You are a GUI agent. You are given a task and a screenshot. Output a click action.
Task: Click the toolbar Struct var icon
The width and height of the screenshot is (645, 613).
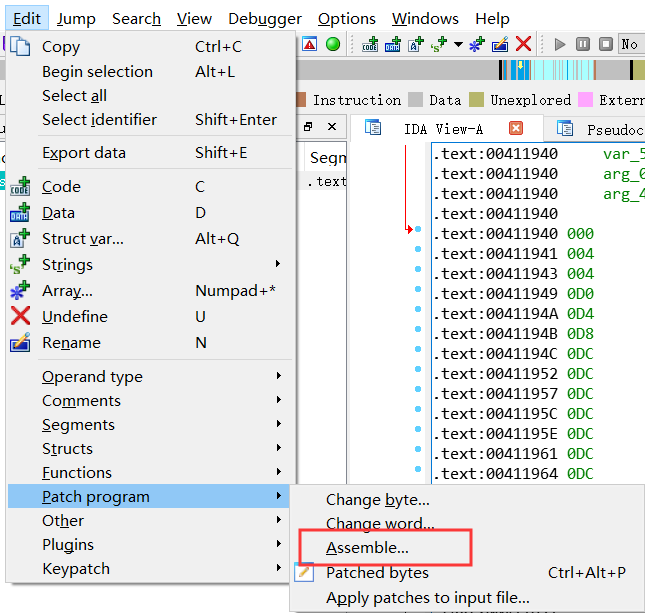click(x=416, y=44)
